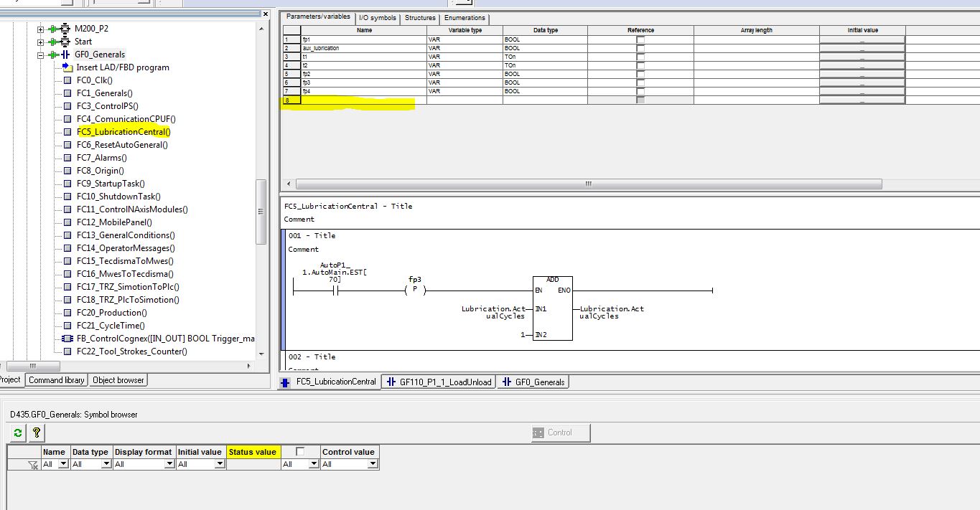Image resolution: width=980 pixels, height=510 pixels.
Task: Enable Reference checkbox for aux_lubrication row
Action: tap(640, 48)
